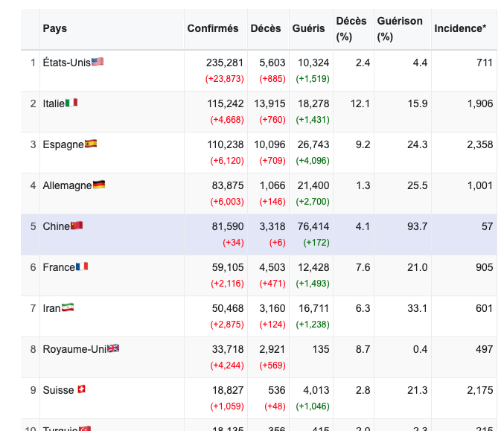
Task: Sort by the Guérison (%) column header
Action: click(400, 29)
